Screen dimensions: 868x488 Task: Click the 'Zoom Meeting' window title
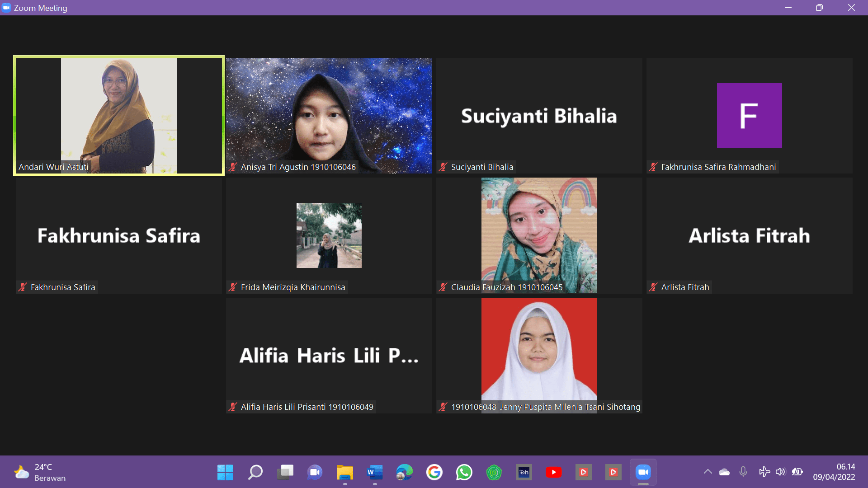coord(41,8)
